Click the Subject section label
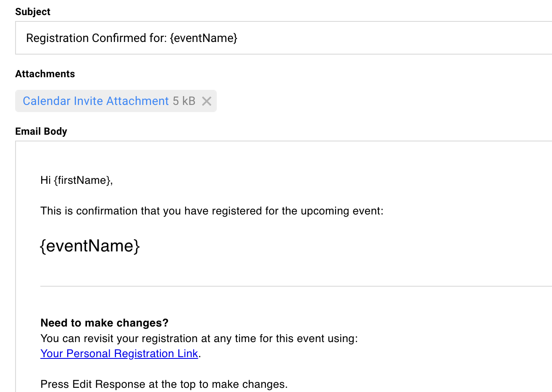Image resolution: width=552 pixels, height=392 pixels. (x=32, y=12)
